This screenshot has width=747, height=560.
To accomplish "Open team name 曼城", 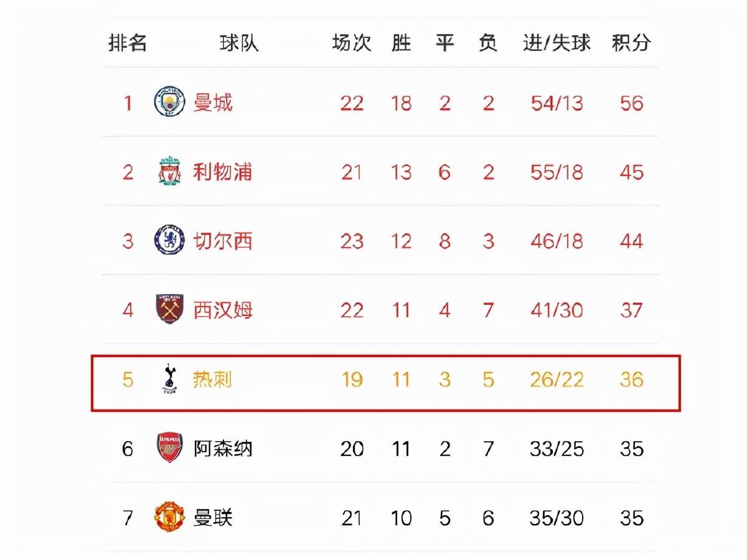I will click(x=213, y=102).
